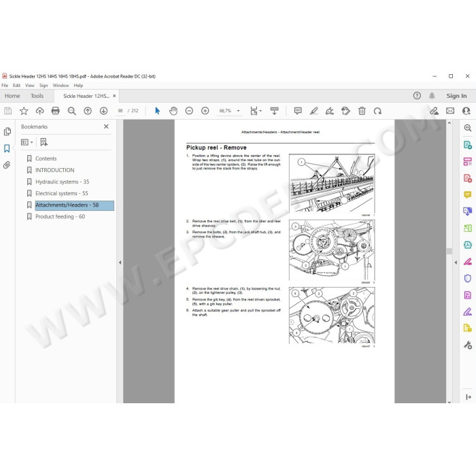
Task: Collapse the right tools pane arrow
Action: click(x=456, y=262)
